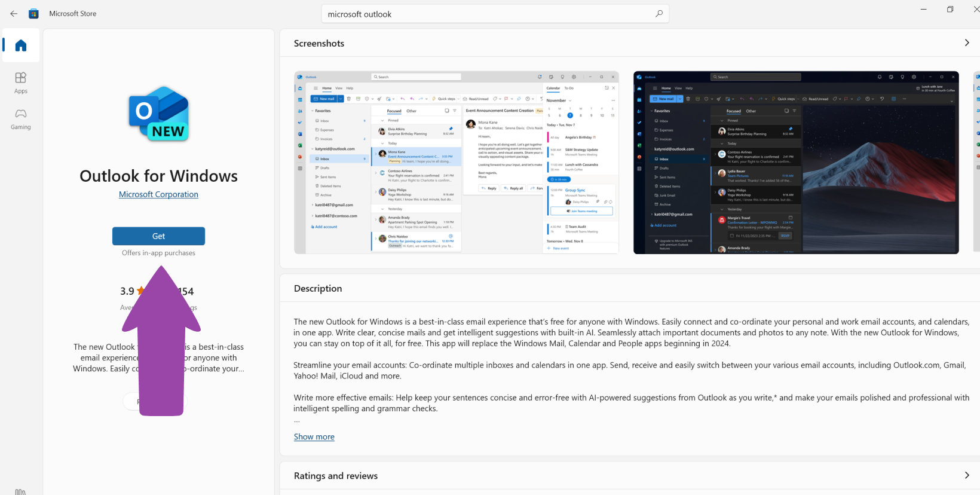Minimize the Microsoft Store window
This screenshot has width=980, height=495.
click(x=924, y=9)
